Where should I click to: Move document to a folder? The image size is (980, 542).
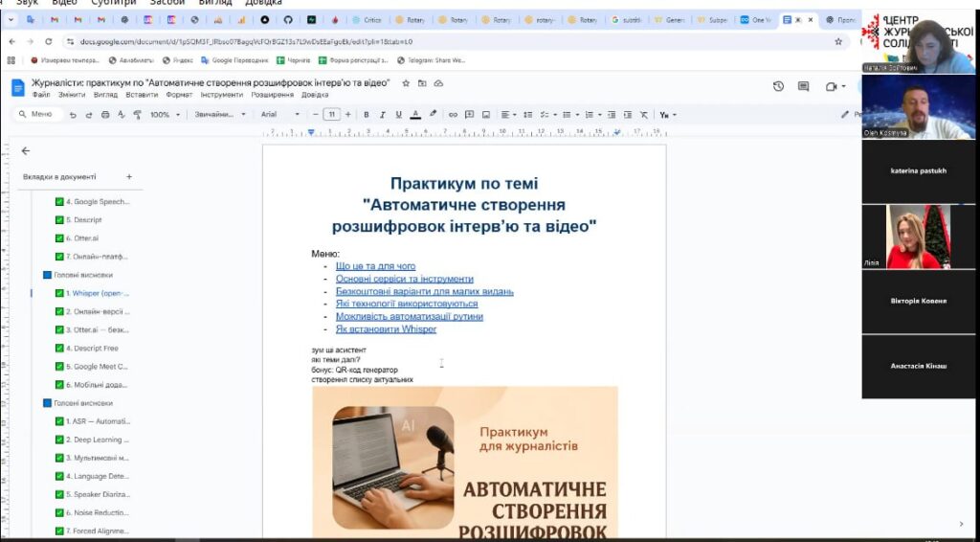(422, 83)
